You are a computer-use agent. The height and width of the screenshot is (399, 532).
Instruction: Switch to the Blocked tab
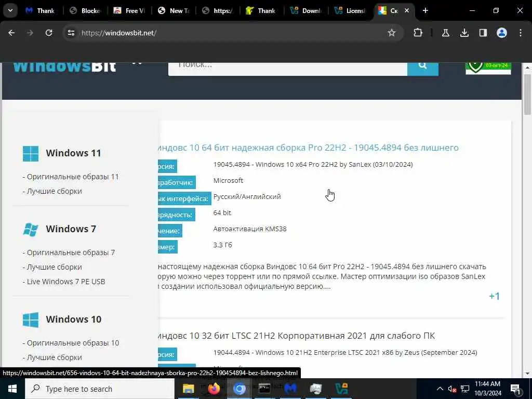coord(86,10)
